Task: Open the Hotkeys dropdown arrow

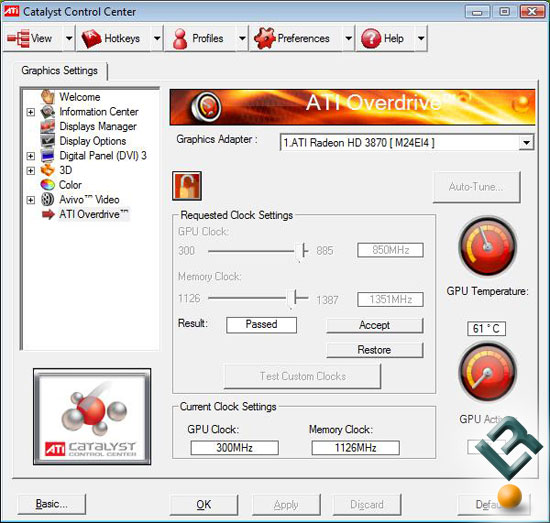Action: click(x=157, y=38)
